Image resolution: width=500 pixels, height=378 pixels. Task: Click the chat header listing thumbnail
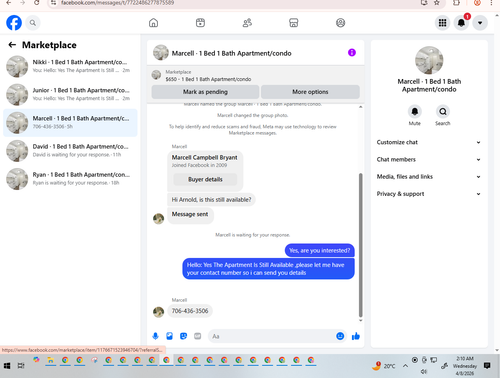(161, 53)
